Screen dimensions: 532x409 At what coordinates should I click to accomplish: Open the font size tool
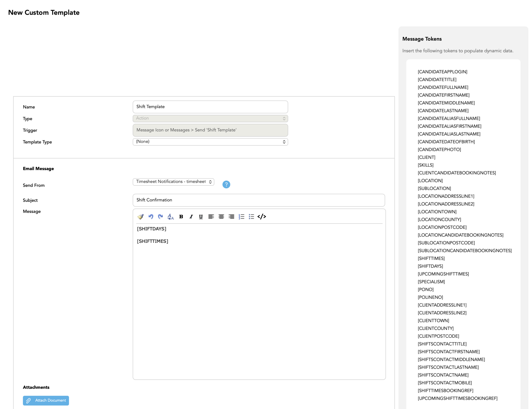(x=170, y=217)
